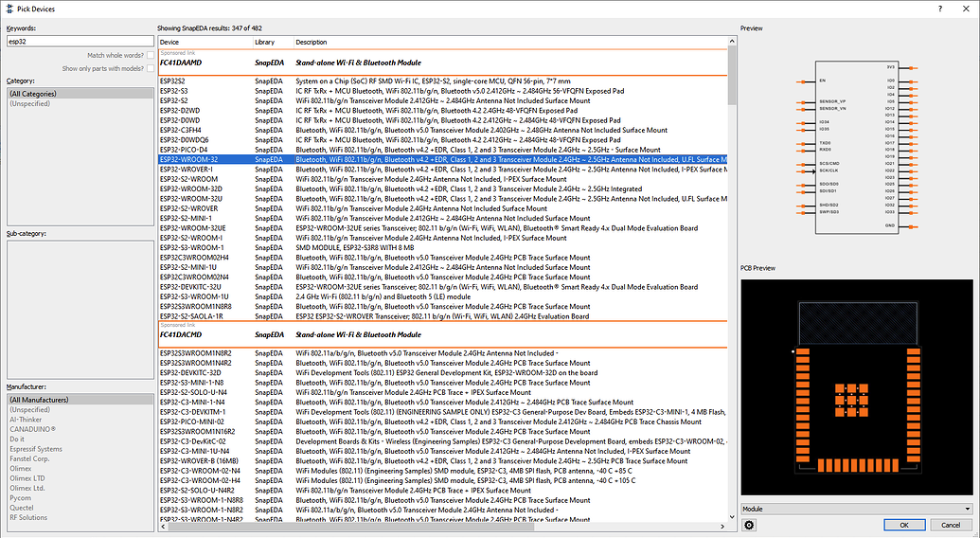Click the help question mark button

(939, 8)
